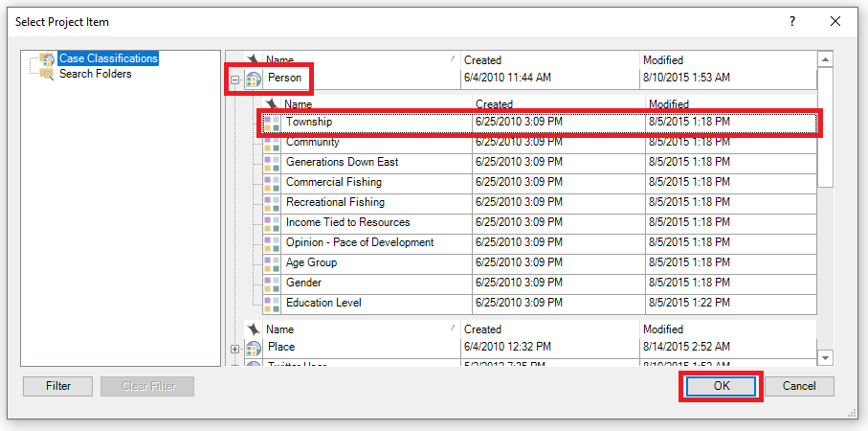
Task: Click the Place classification icon
Action: (x=253, y=349)
